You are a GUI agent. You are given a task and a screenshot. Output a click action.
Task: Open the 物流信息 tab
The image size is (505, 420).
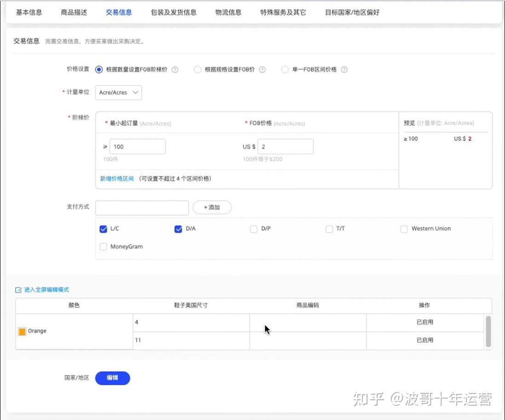[228, 12]
